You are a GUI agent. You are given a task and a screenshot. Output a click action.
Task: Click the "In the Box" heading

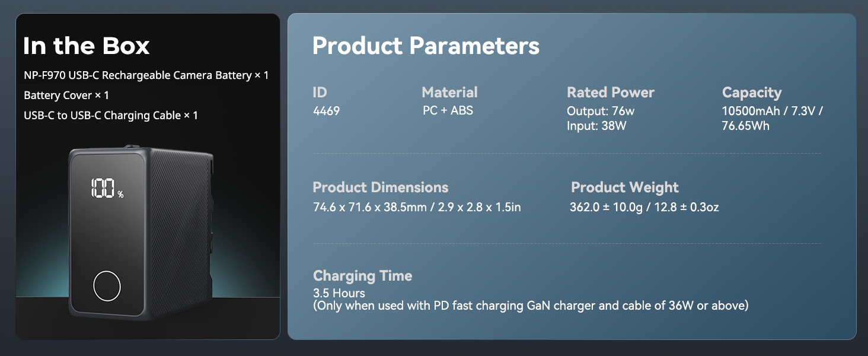87,46
